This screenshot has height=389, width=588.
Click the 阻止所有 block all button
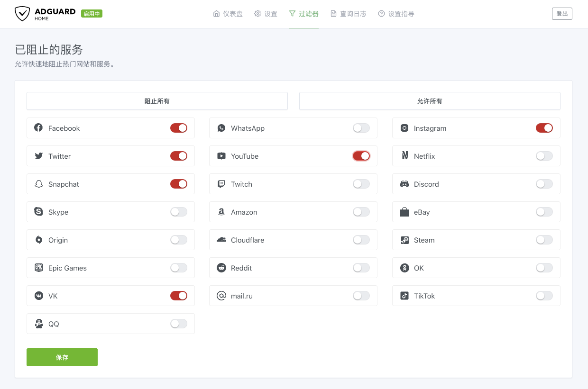pyautogui.click(x=157, y=101)
